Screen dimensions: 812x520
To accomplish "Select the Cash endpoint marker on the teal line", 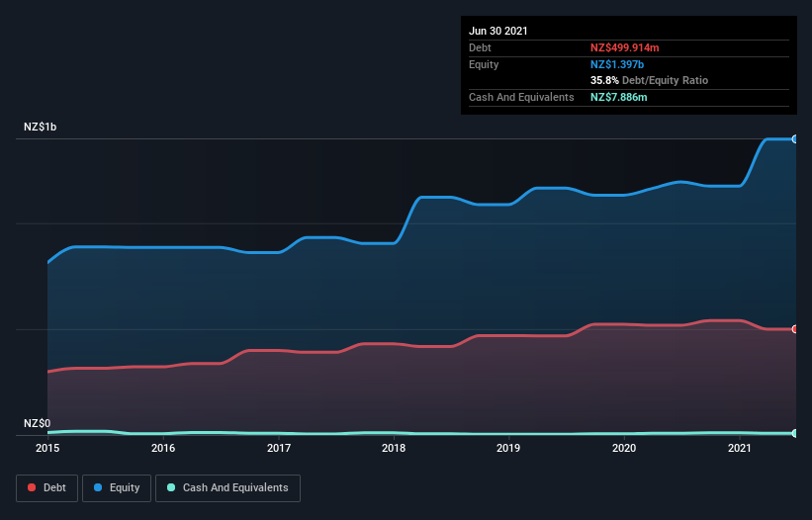I will [x=795, y=433].
